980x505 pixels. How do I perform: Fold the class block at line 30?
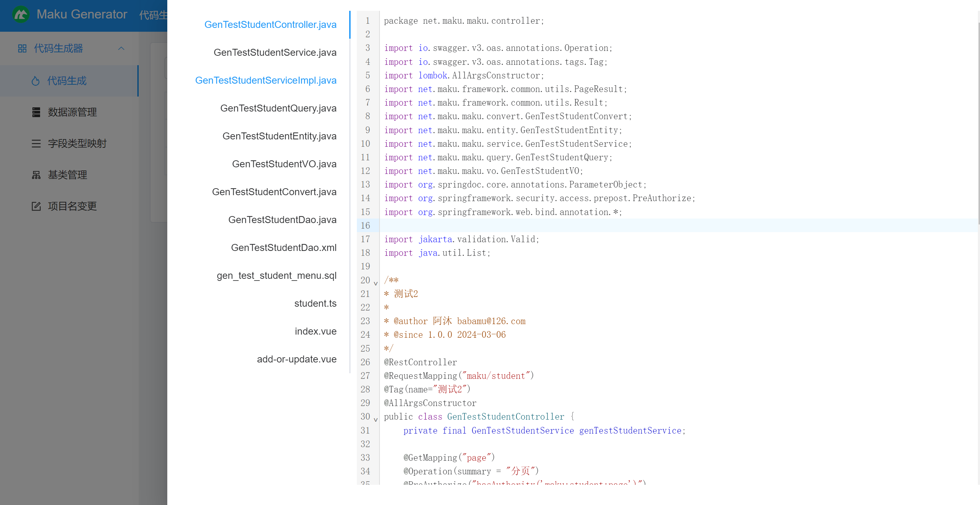(x=375, y=419)
